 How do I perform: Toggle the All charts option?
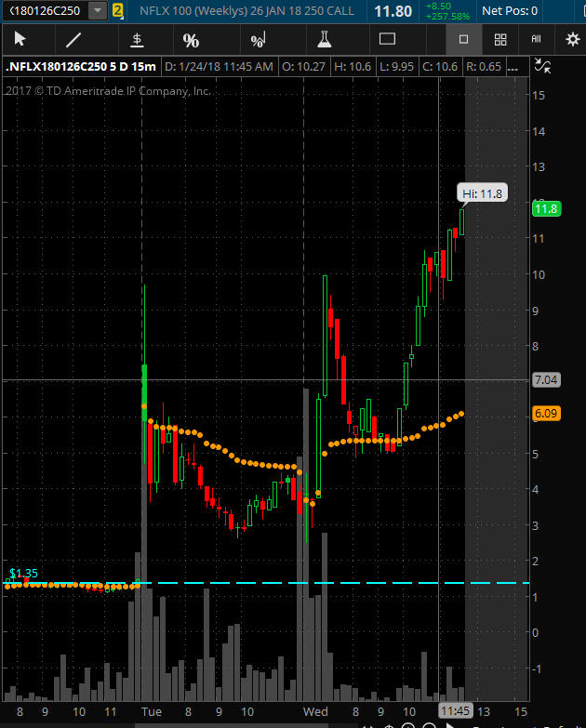pos(537,39)
